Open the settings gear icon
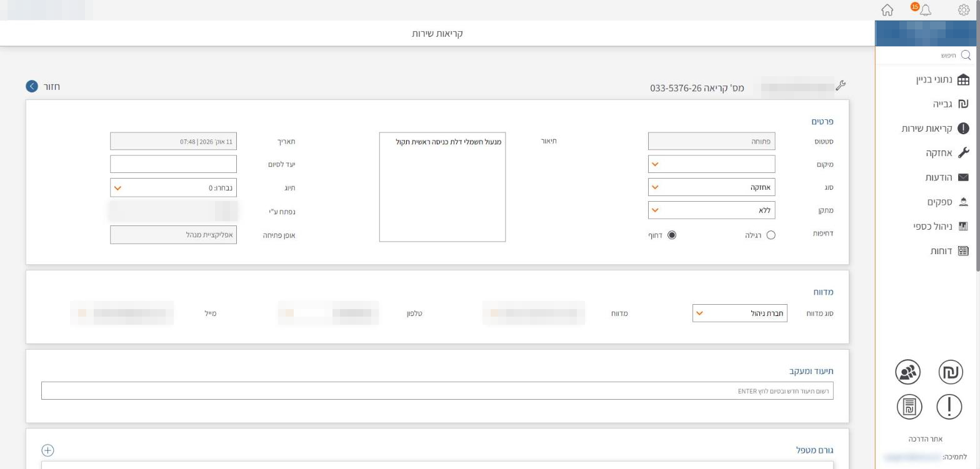This screenshot has width=980, height=469. [963, 10]
